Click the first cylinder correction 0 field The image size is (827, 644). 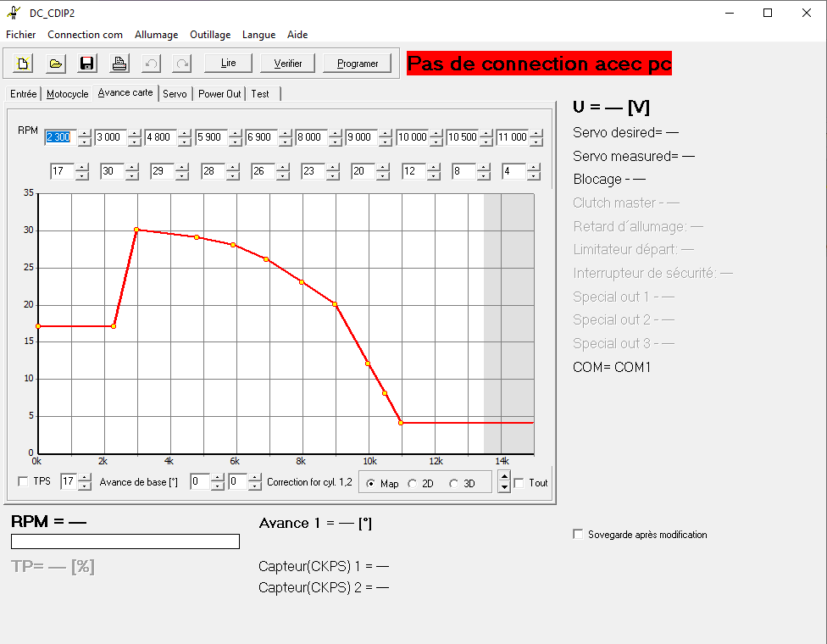(200, 481)
